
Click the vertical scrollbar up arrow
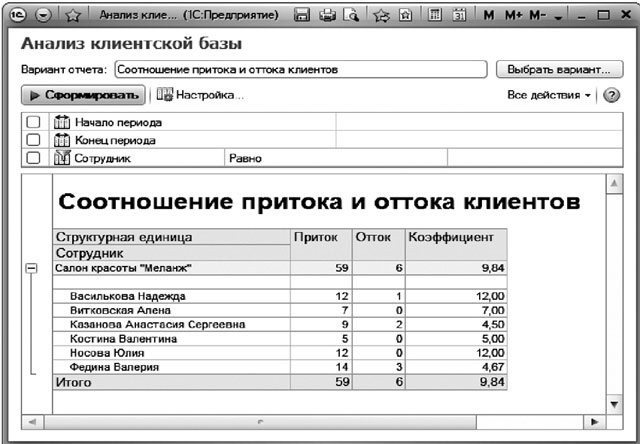pyautogui.click(x=614, y=184)
